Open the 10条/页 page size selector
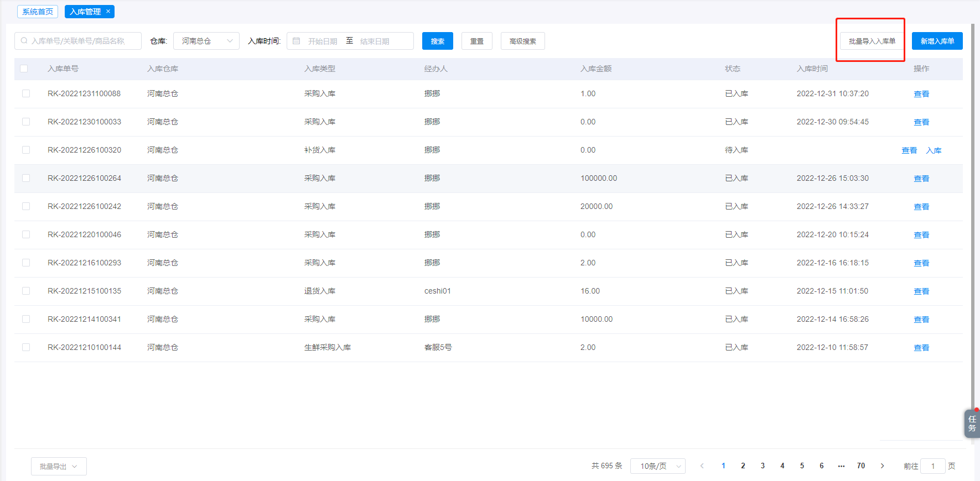Image resolution: width=980 pixels, height=481 pixels. [x=657, y=466]
